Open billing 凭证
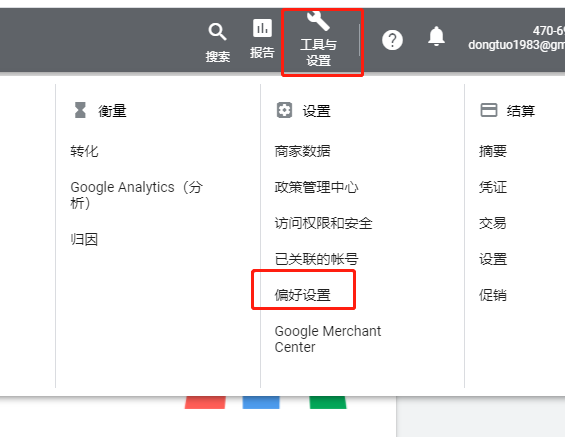The height and width of the screenshot is (437, 565). (493, 187)
